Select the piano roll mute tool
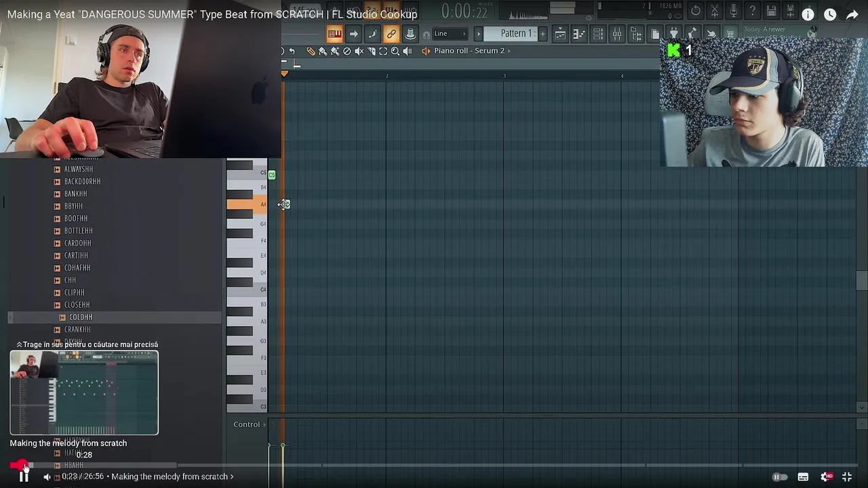Image resolution: width=868 pixels, height=488 pixels. click(x=359, y=51)
